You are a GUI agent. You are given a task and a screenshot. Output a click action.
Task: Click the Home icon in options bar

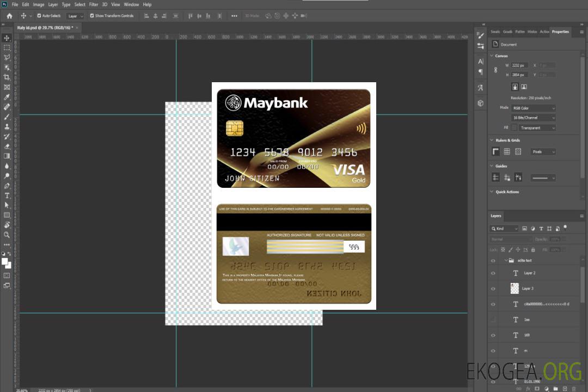(9, 16)
